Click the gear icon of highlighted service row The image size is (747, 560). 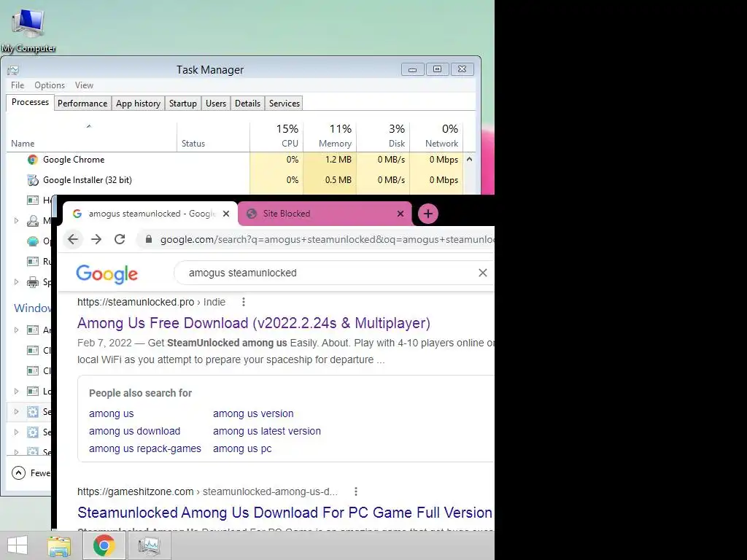[32, 411]
